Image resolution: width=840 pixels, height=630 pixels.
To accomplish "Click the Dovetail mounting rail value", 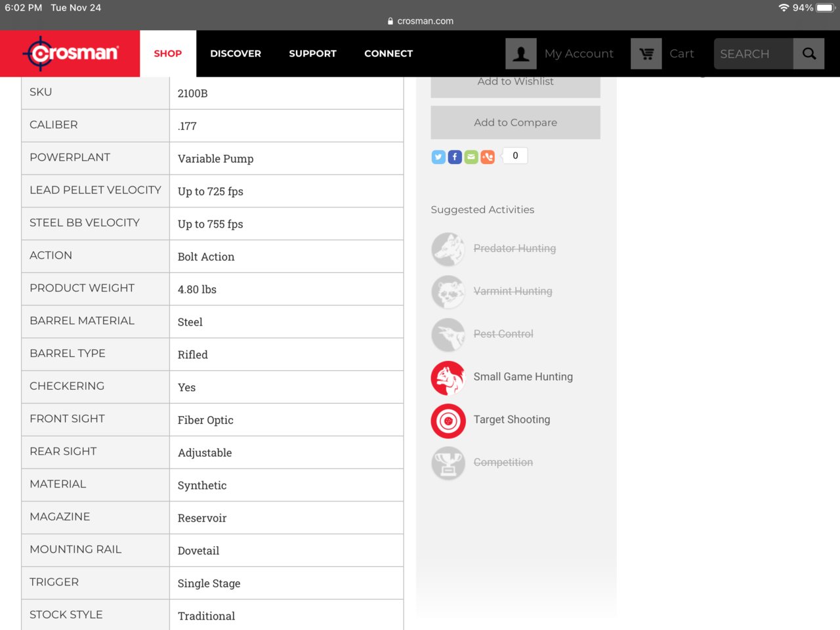I will tap(198, 551).
